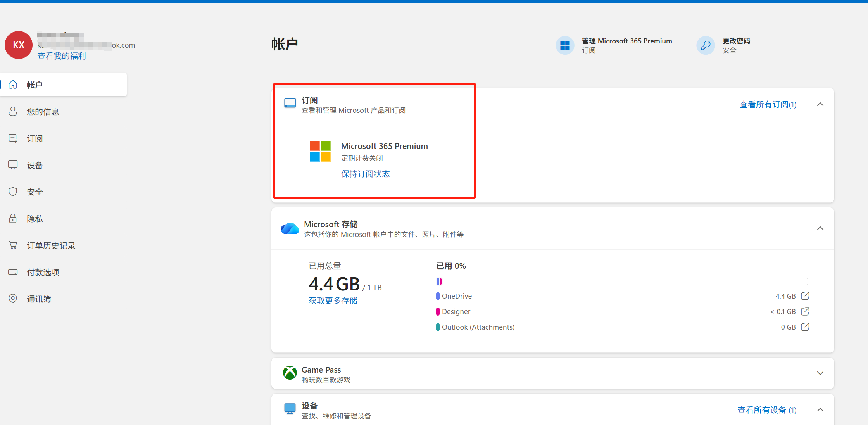Click the home icon beside 帐户

point(13,84)
